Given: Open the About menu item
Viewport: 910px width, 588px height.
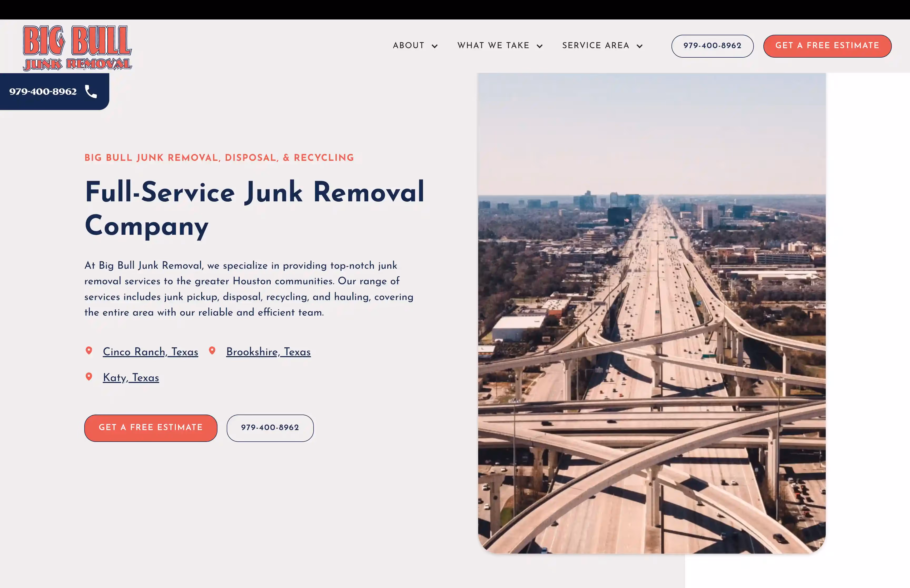Looking at the screenshot, I should pos(409,46).
